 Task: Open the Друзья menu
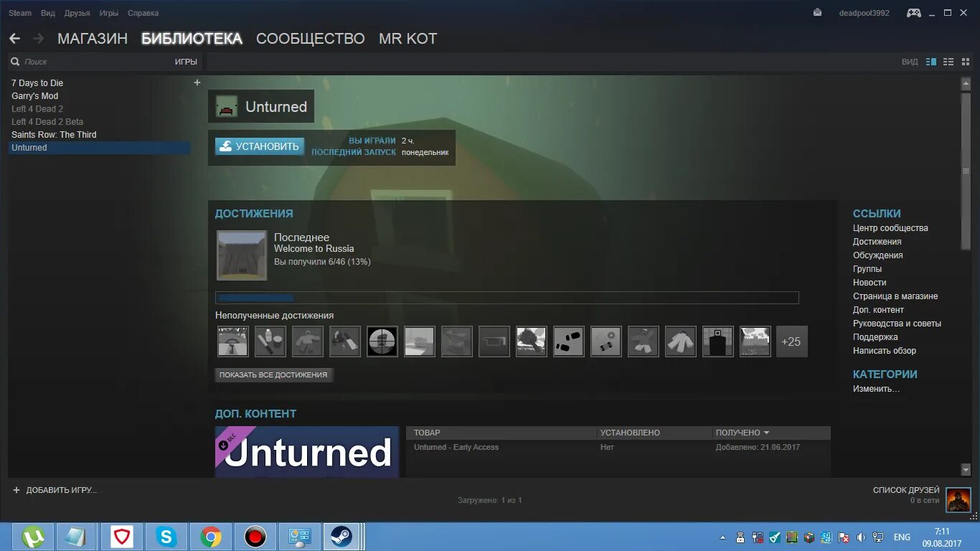77,13
